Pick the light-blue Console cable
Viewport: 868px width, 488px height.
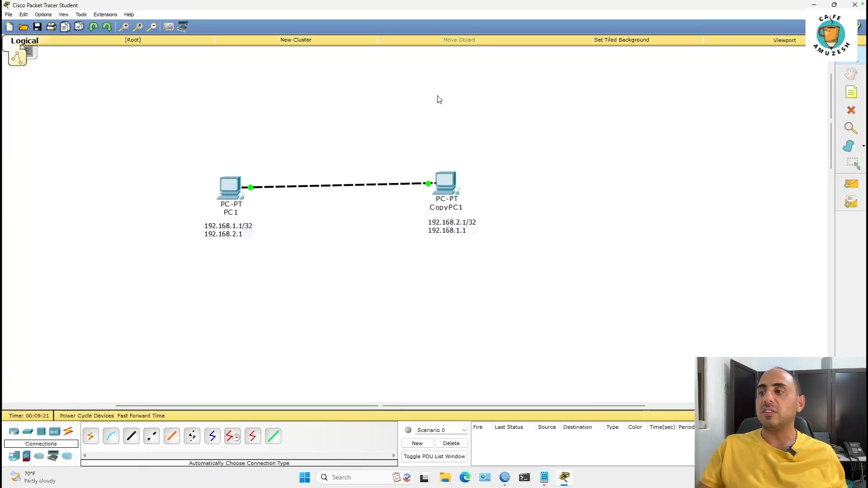[111, 436]
